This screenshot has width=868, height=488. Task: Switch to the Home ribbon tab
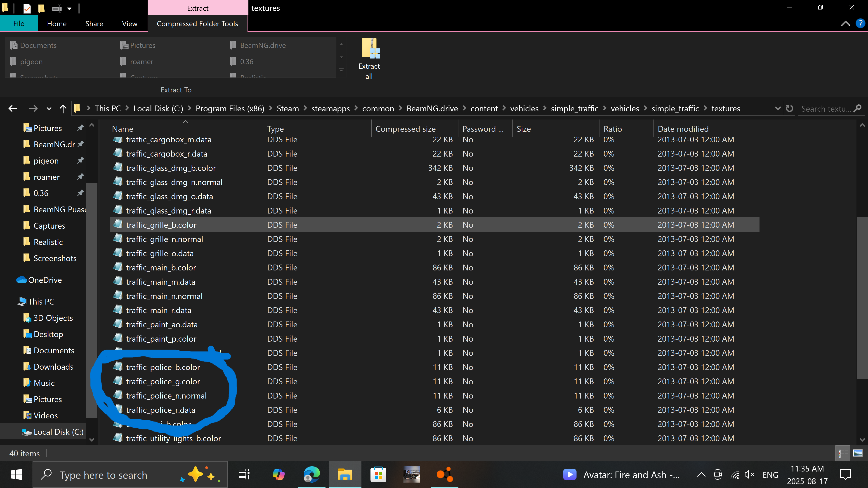pyautogui.click(x=57, y=23)
